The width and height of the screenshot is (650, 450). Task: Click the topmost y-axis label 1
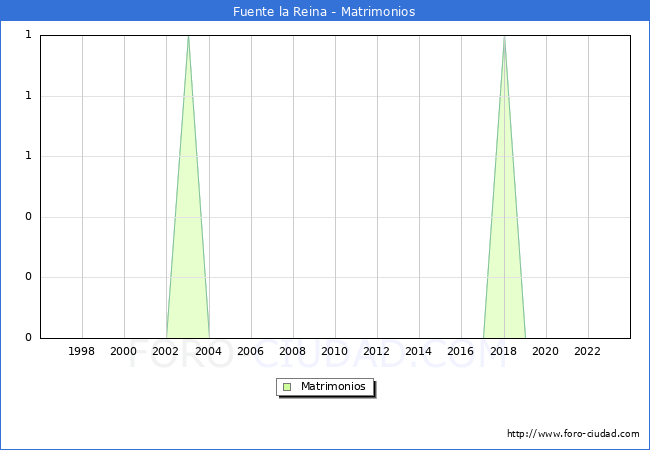click(x=28, y=35)
